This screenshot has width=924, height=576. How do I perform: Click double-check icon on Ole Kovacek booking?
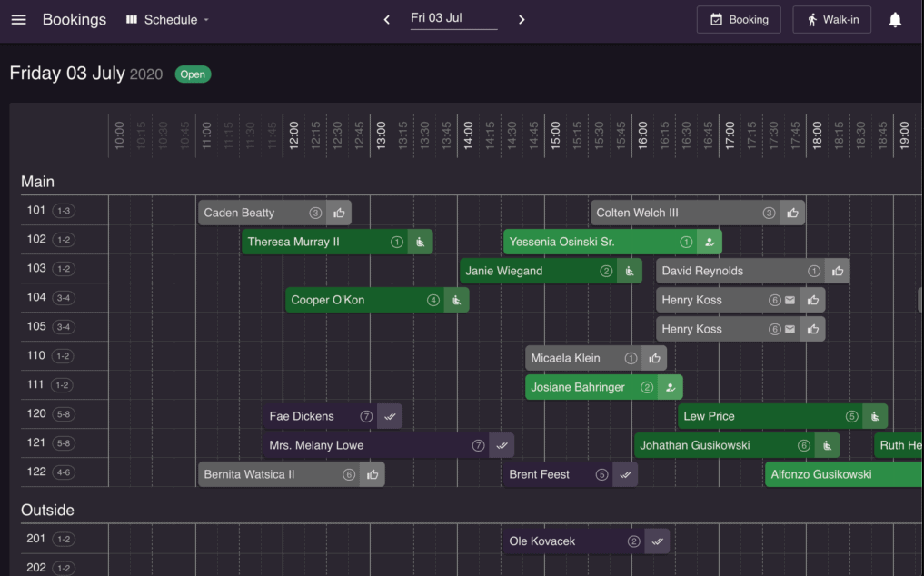click(x=657, y=541)
